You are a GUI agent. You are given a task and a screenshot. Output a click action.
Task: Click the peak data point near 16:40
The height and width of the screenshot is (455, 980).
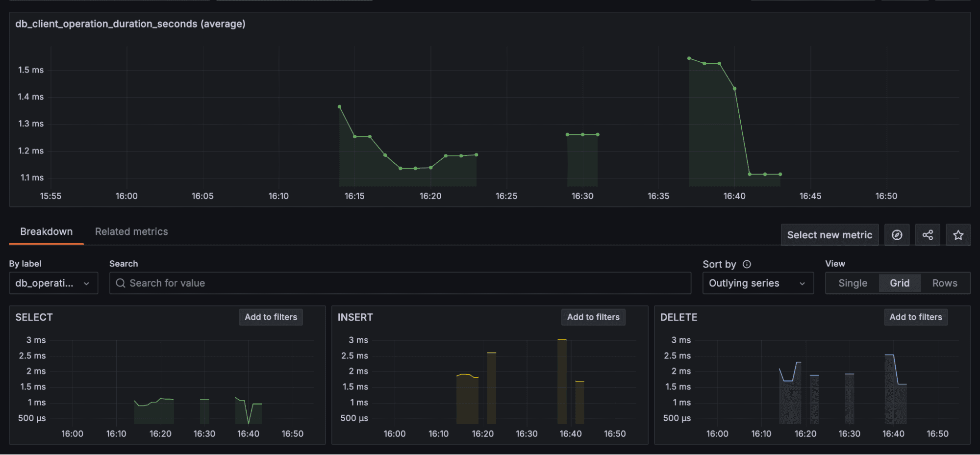point(690,58)
